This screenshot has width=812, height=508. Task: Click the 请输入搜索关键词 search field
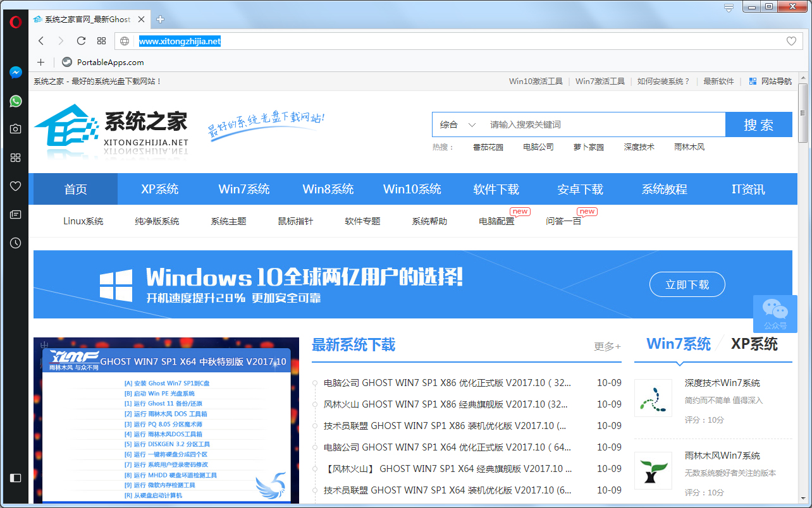click(x=604, y=124)
